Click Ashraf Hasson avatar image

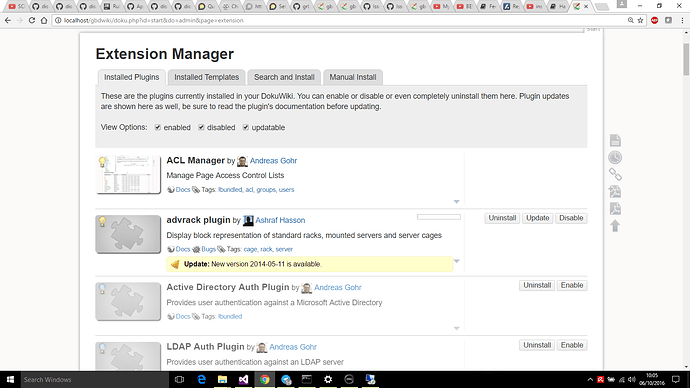(248, 220)
